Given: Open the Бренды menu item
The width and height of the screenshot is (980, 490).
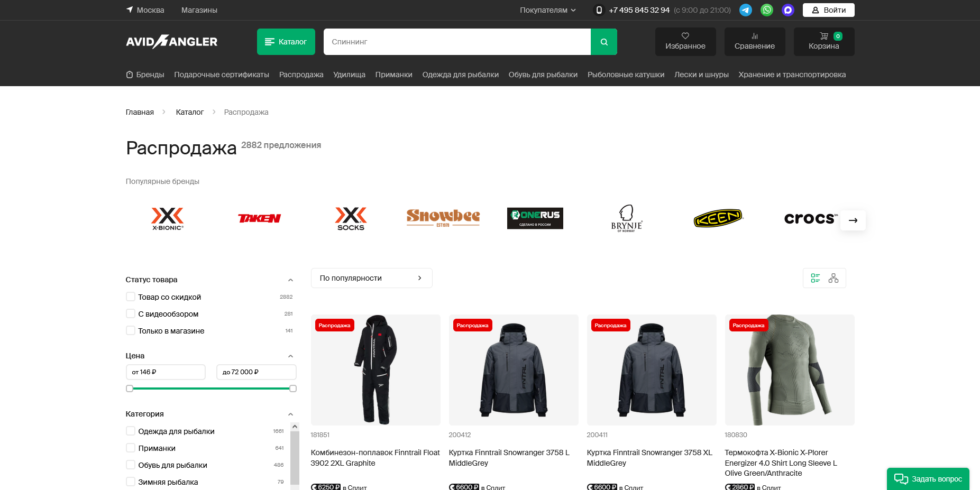Looking at the screenshot, I should pyautogui.click(x=145, y=75).
